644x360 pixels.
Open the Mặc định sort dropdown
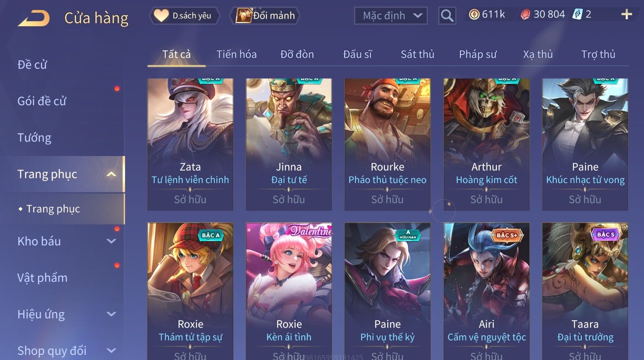(391, 16)
